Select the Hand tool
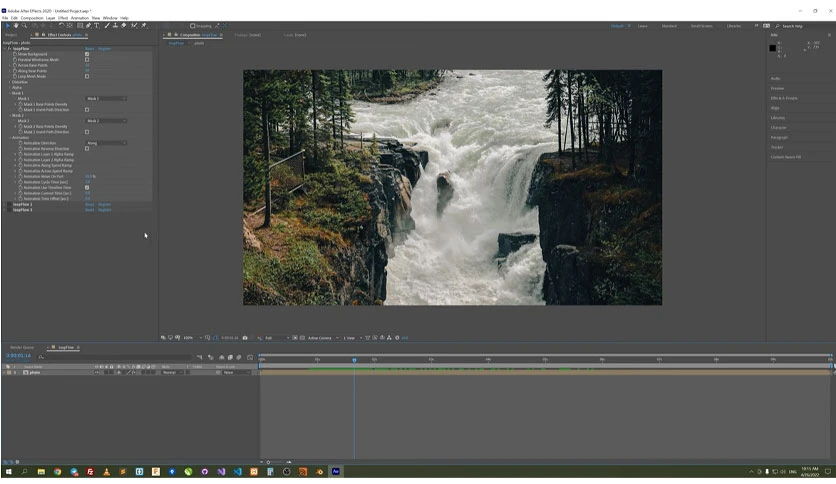The height and width of the screenshot is (484, 836). [x=16, y=26]
